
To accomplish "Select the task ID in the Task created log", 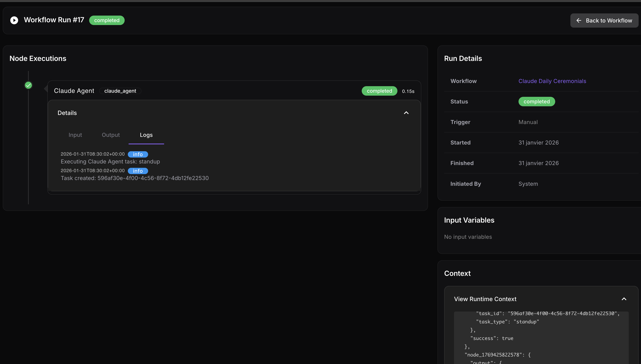I will [153, 178].
